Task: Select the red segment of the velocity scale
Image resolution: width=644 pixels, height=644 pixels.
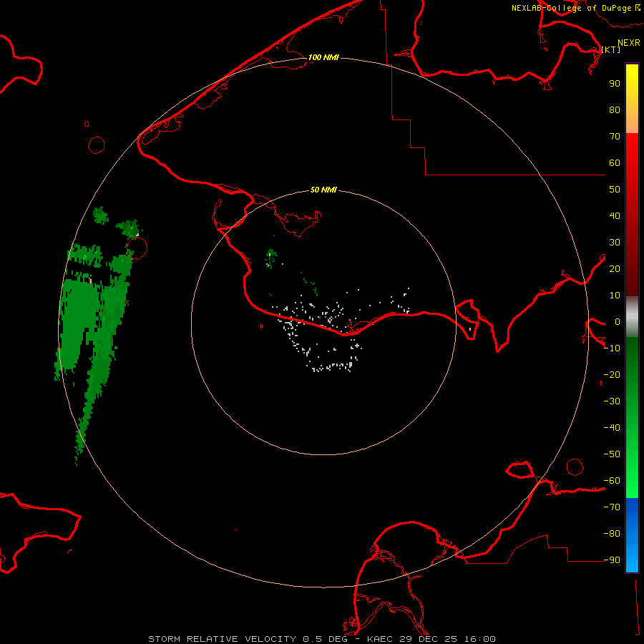Action: click(x=632, y=215)
